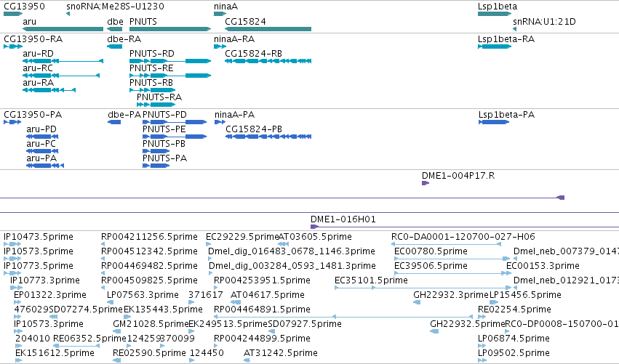Select the DME1-004P17.R label
619x364 pixels.
tap(458, 176)
